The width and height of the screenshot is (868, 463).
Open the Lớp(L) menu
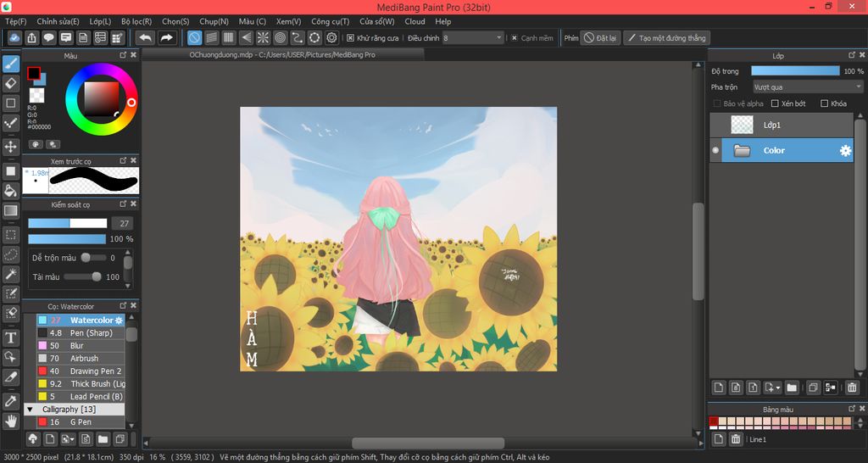tap(100, 21)
